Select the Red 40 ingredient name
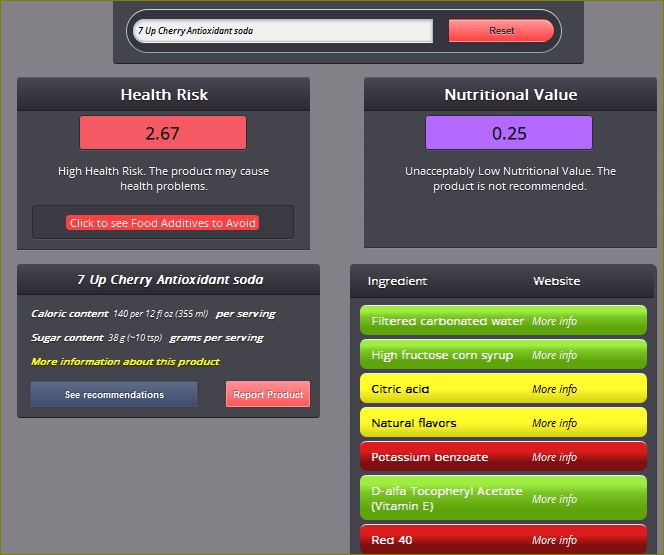664x555 pixels. tap(391, 540)
